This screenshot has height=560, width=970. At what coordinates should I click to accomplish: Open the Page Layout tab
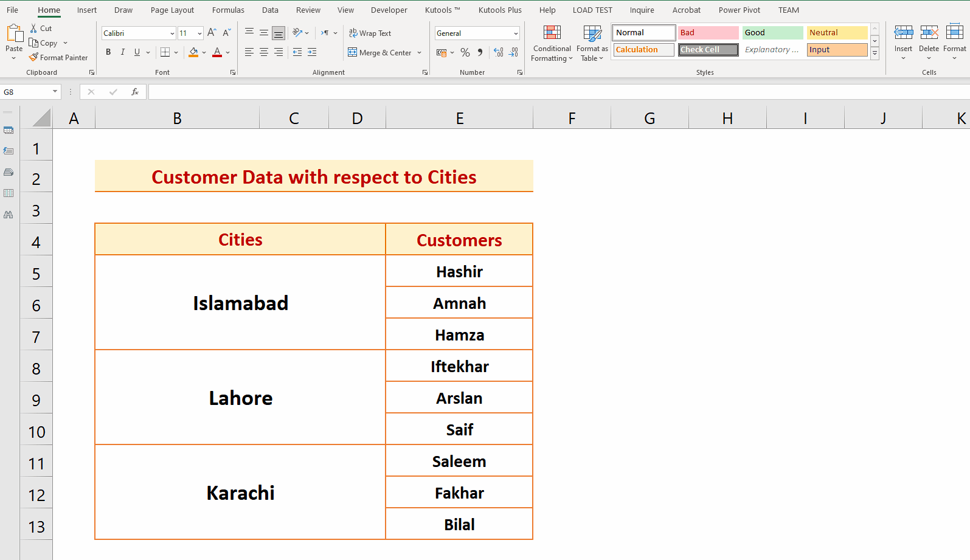pos(172,10)
